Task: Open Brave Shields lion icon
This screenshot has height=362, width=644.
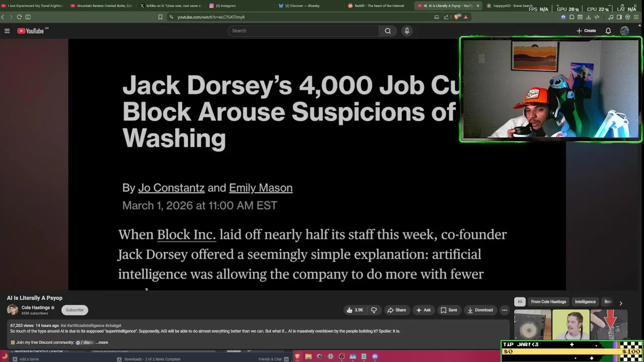Action: pyautogui.click(x=457, y=17)
